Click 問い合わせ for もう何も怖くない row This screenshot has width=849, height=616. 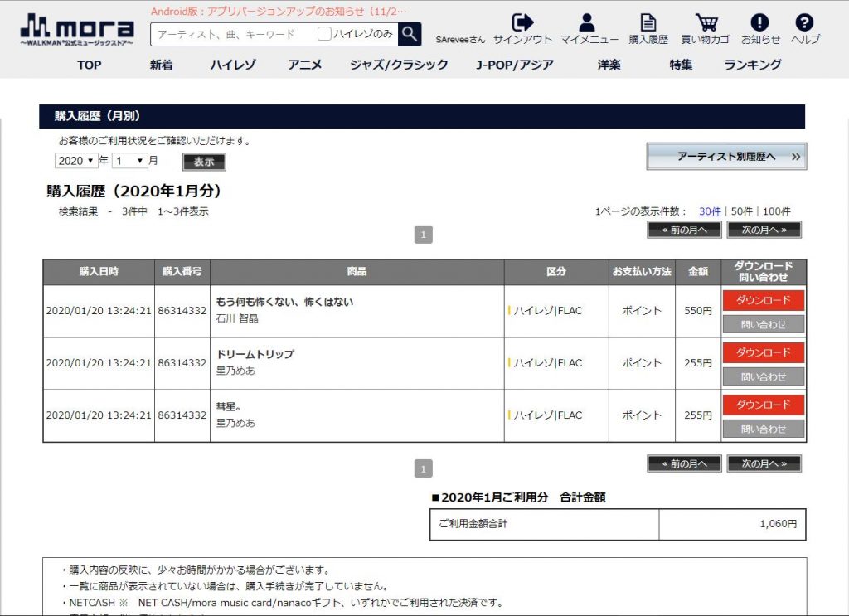[x=764, y=325]
